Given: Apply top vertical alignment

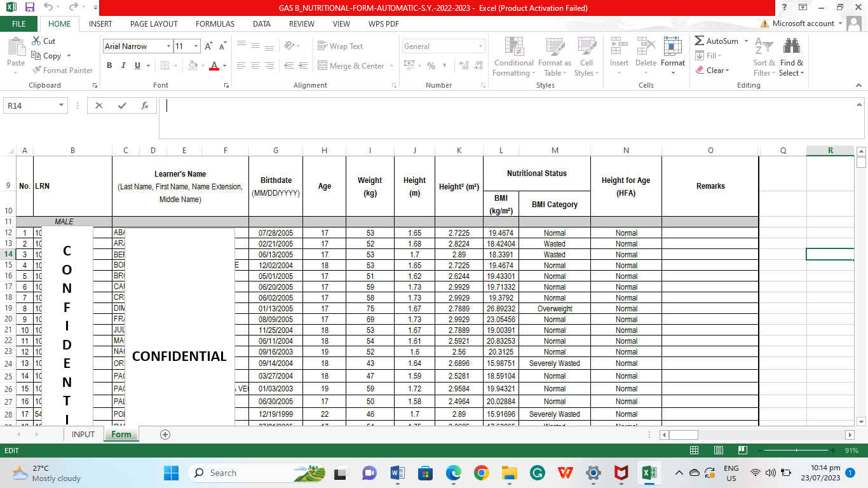Looking at the screenshot, I should (x=241, y=46).
